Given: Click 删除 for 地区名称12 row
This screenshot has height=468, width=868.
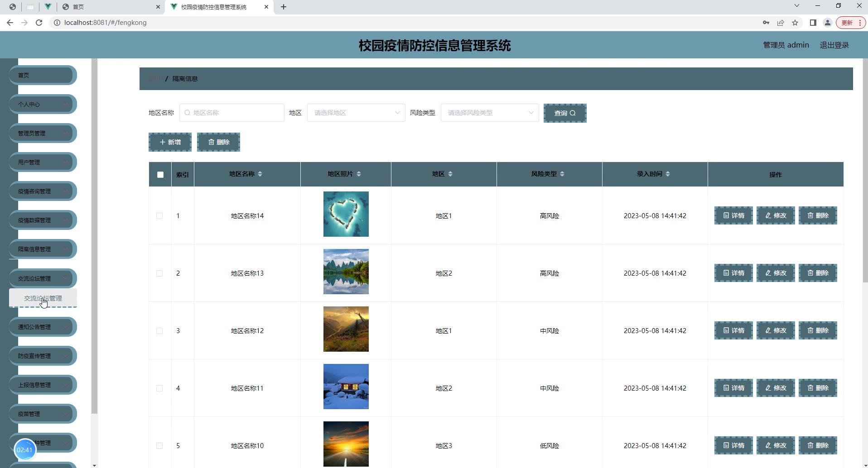Looking at the screenshot, I should tap(818, 330).
